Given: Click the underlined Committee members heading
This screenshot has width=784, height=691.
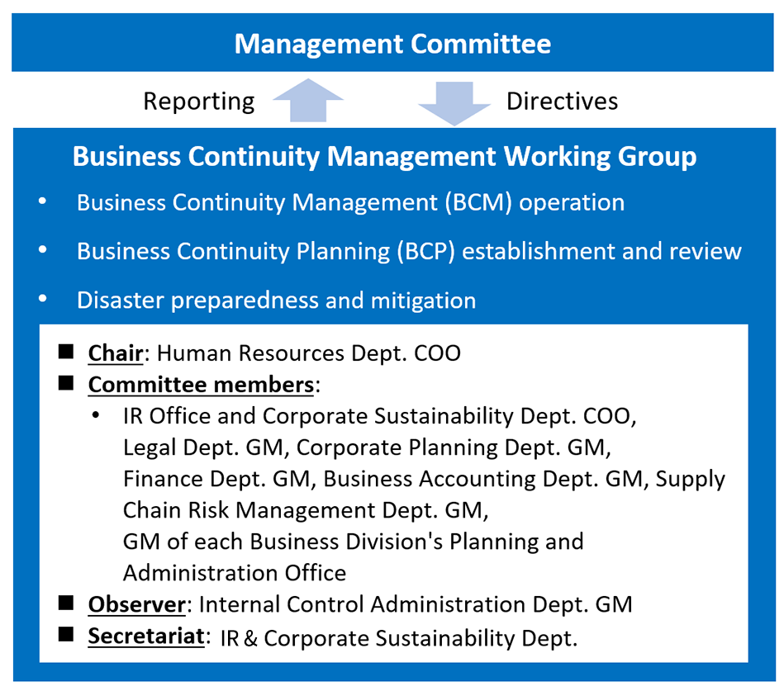Looking at the screenshot, I should 201,385.
